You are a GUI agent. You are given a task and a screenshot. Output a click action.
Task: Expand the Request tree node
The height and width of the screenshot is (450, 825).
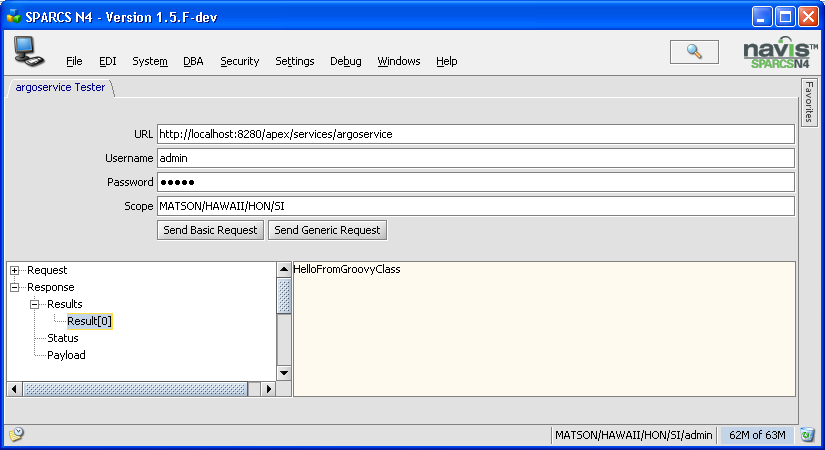click(x=14, y=270)
